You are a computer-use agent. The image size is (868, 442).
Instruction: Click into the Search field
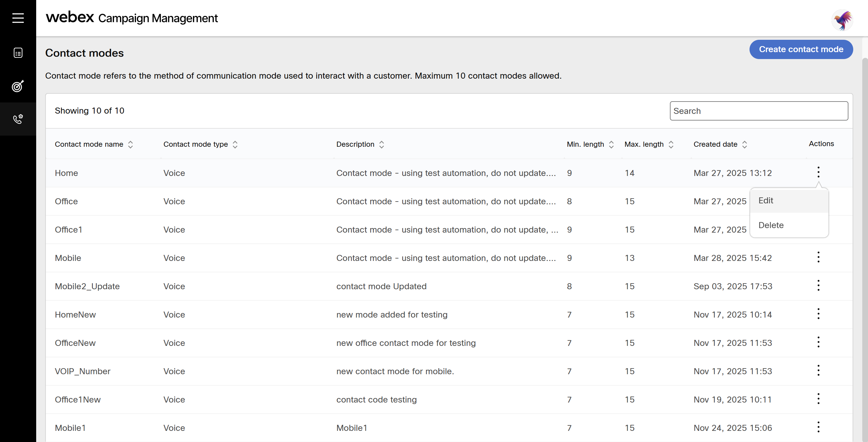tap(759, 111)
